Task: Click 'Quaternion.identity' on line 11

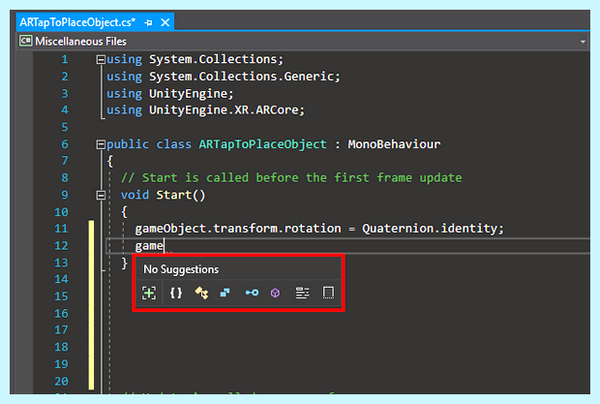Action: click(429, 228)
